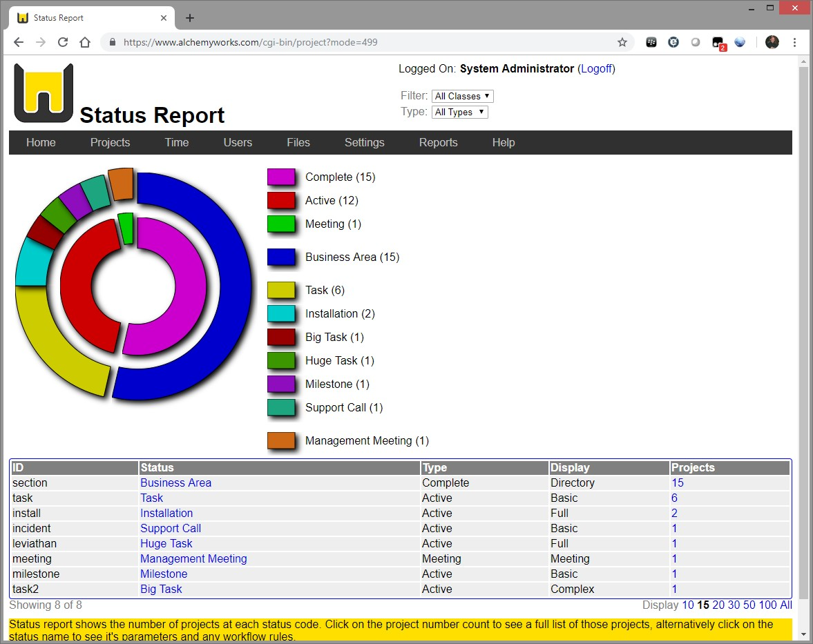Open the Milestone status link
The width and height of the screenshot is (813, 644).
pyautogui.click(x=164, y=574)
